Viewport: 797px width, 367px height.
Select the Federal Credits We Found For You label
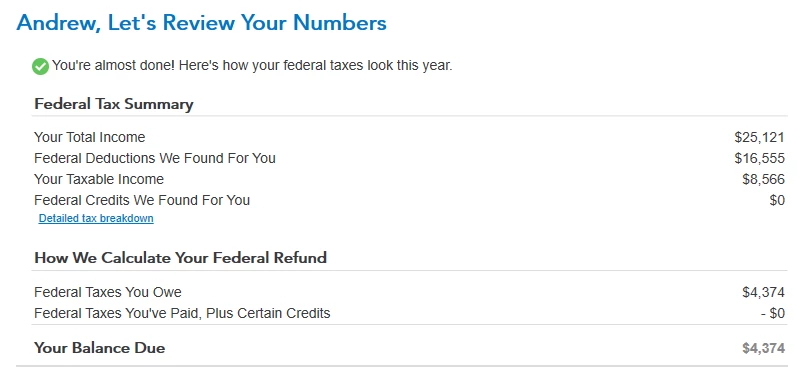pyautogui.click(x=142, y=200)
